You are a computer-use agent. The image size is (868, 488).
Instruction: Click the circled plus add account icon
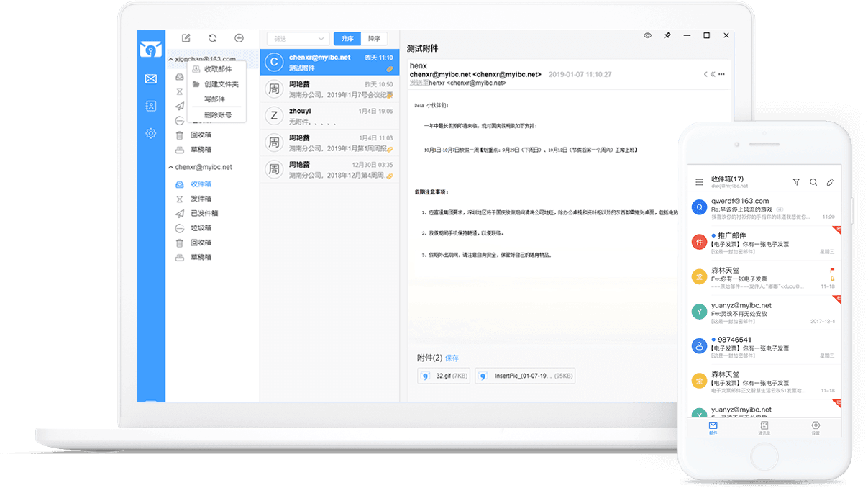click(x=239, y=38)
